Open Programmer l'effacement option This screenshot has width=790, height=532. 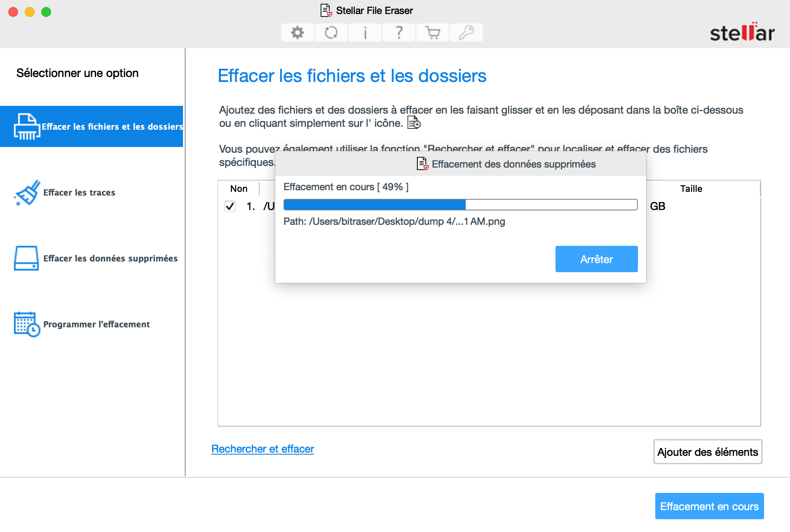click(x=96, y=324)
